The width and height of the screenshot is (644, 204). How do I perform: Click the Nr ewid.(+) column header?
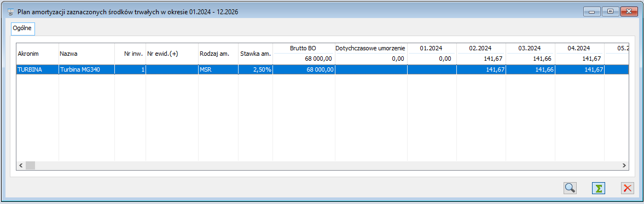coord(172,54)
